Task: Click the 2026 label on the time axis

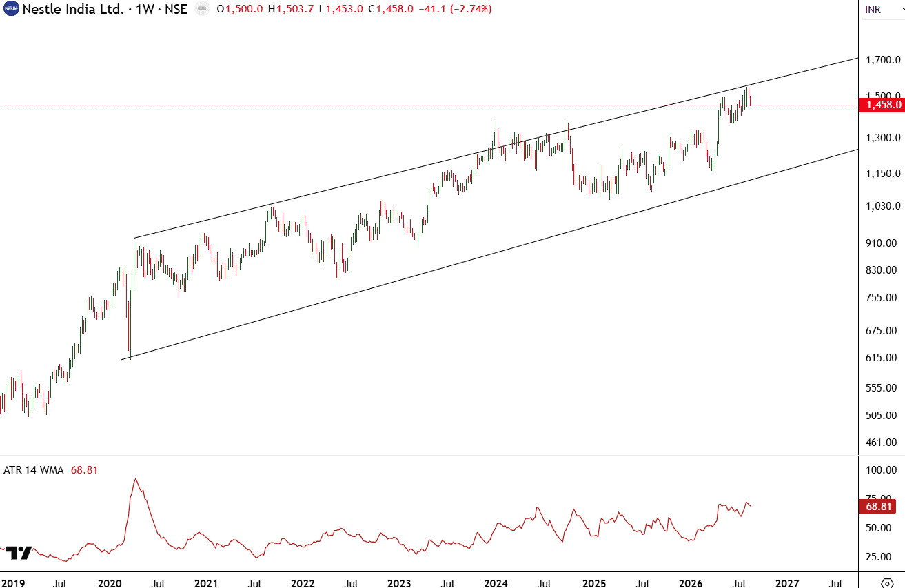Action: pos(690,583)
